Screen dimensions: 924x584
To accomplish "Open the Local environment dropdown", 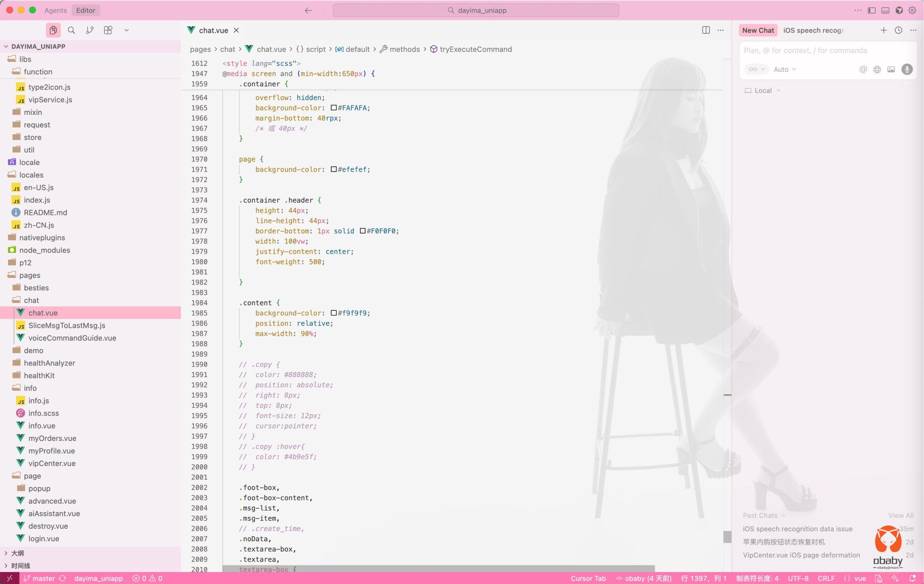I will (762, 91).
